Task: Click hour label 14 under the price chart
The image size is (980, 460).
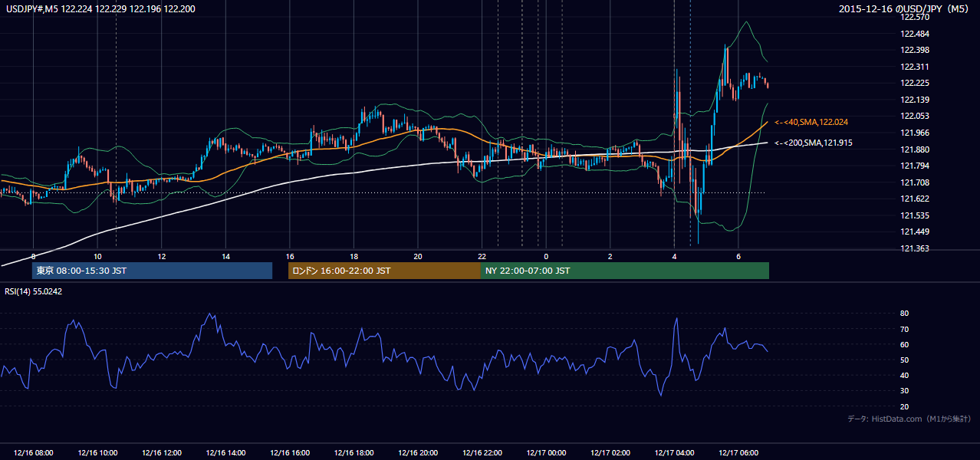Action: (x=225, y=256)
